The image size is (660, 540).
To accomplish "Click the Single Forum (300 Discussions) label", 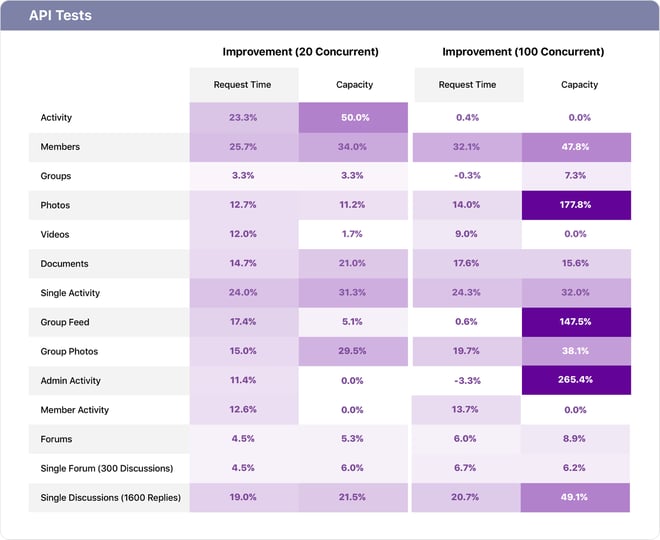I will point(107,468).
